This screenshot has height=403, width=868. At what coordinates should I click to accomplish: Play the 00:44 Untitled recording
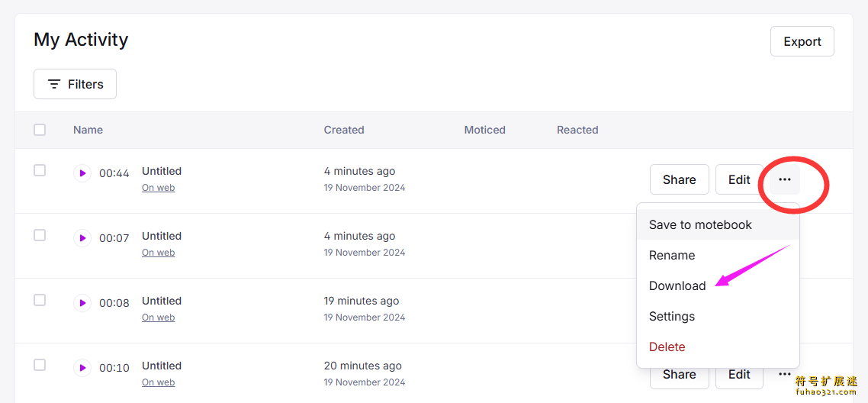[82, 173]
